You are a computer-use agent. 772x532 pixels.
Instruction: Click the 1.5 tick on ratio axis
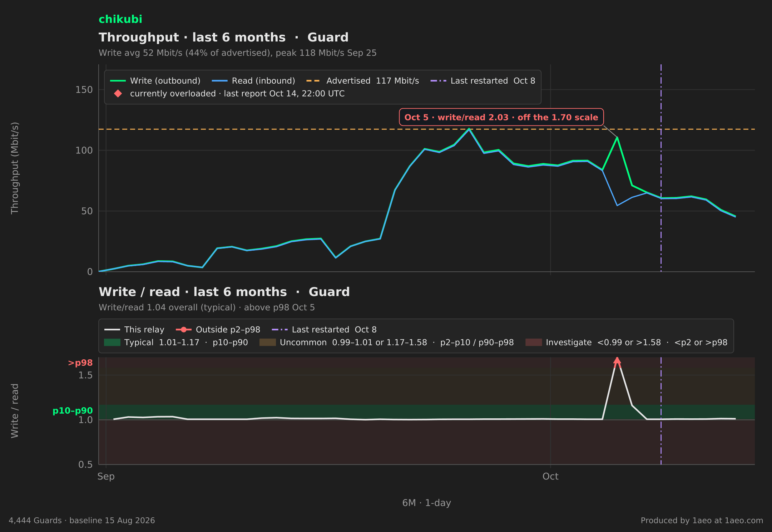pos(85,375)
